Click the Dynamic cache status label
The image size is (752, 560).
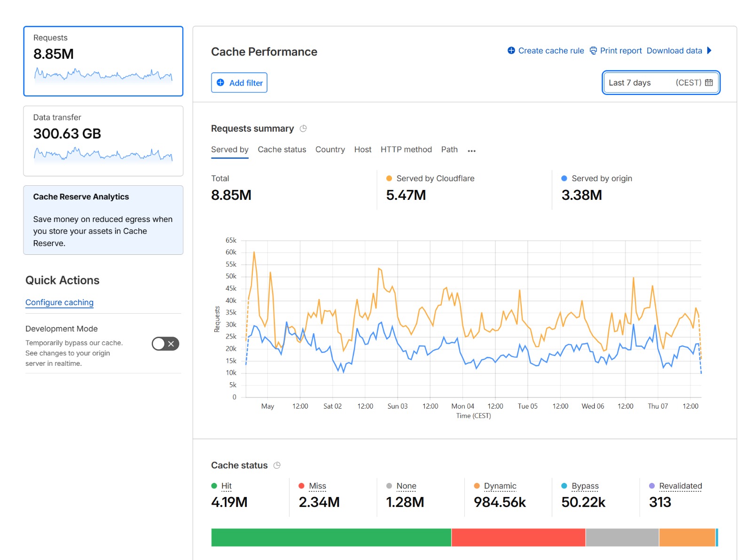tap(500, 486)
